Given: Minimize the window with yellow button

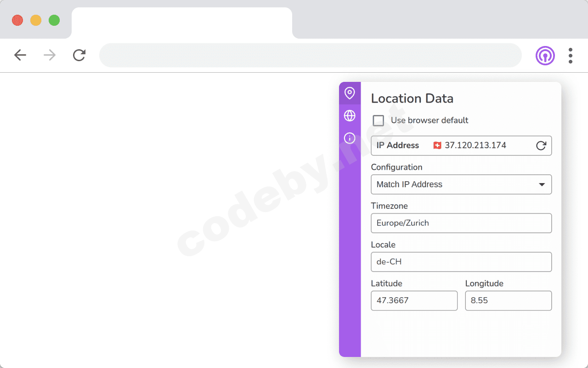Looking at the screenshot, I should tap(36, 20).
